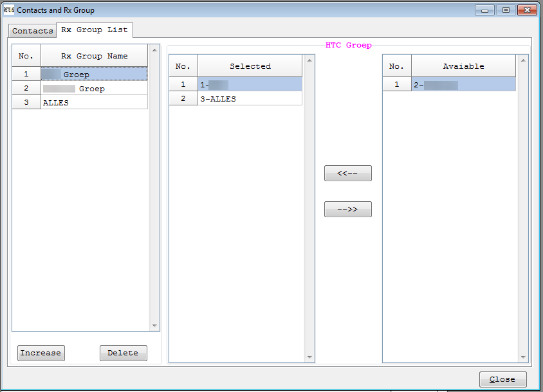This screenshot has height=392, width=543.
Task: Click the application icon in title bar
Action: click(9, 10)
